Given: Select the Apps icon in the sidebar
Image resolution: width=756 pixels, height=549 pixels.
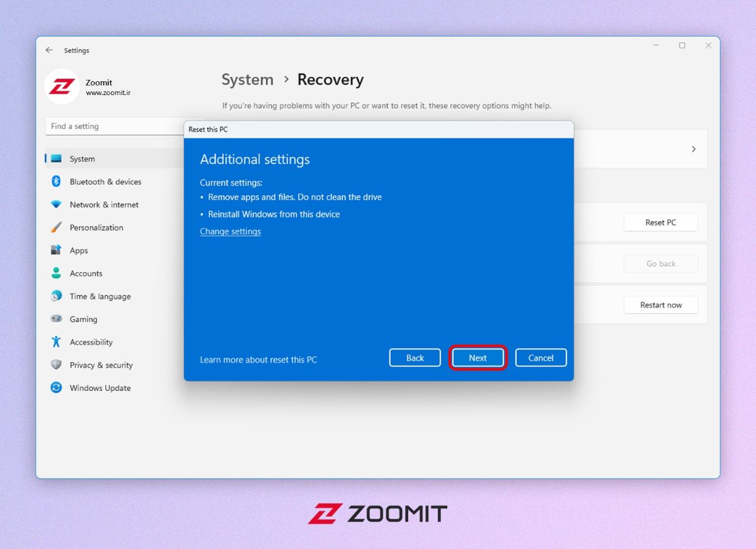Looking at the screenshot, I should click(x=56, y=250).
